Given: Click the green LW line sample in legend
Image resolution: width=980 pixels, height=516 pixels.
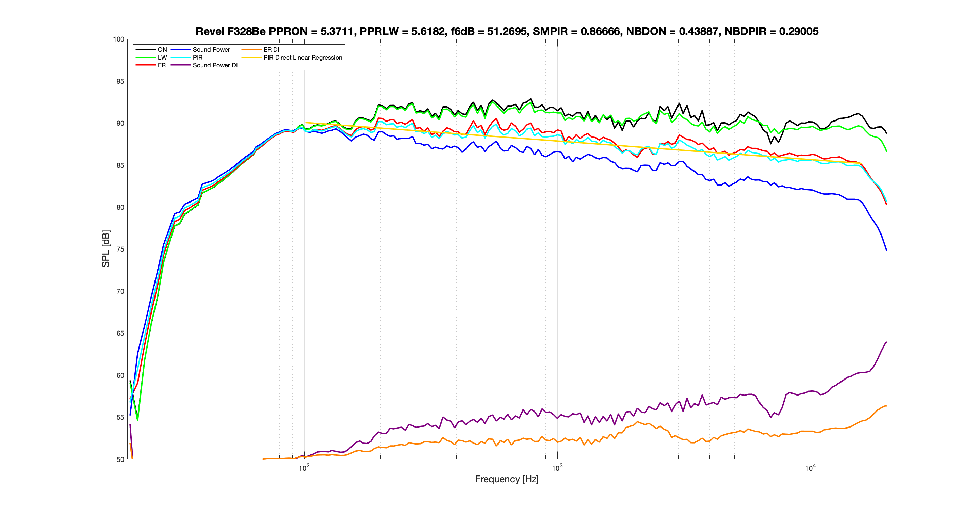Looking at the screenshot, I should pyautogui.click(x=146, y=58).
